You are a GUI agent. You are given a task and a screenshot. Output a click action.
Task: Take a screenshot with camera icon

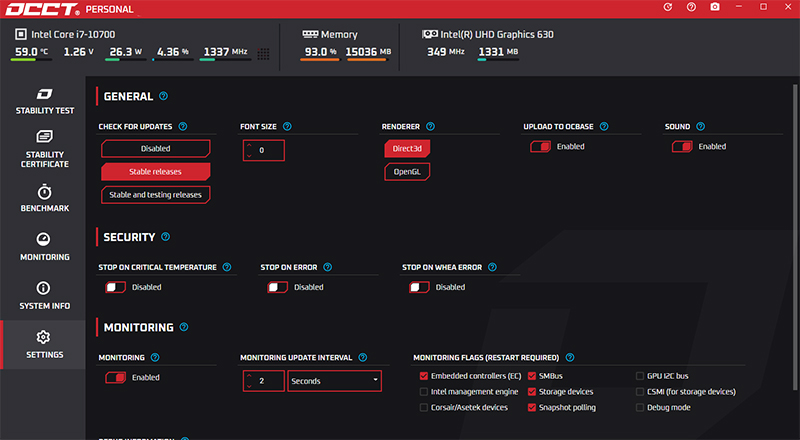coord(715,7)
